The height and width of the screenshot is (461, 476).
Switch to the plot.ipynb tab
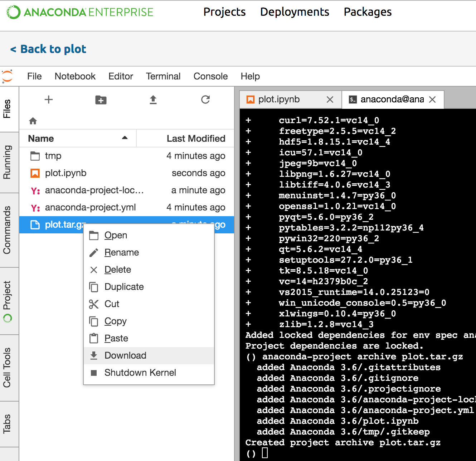pos(290,100)
